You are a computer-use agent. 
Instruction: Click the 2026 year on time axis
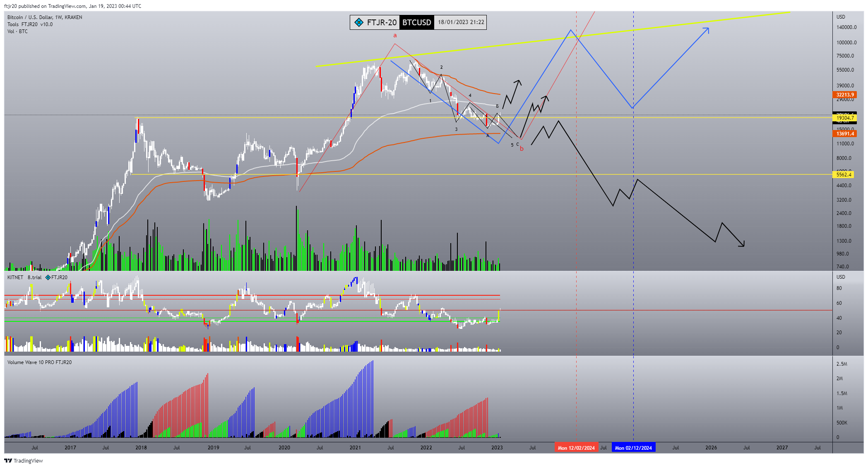pos(711,448)
